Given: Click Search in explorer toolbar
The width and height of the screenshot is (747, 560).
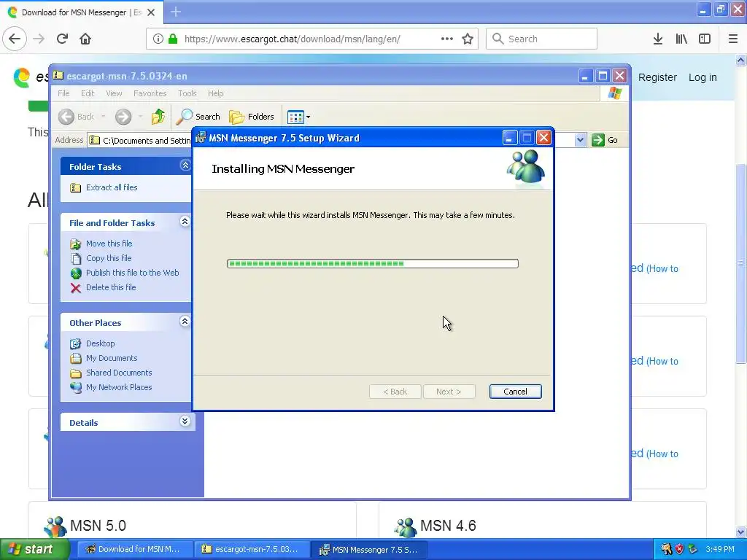Looking at the screenshot, I should pyautogui.click(x=198, y=117).
